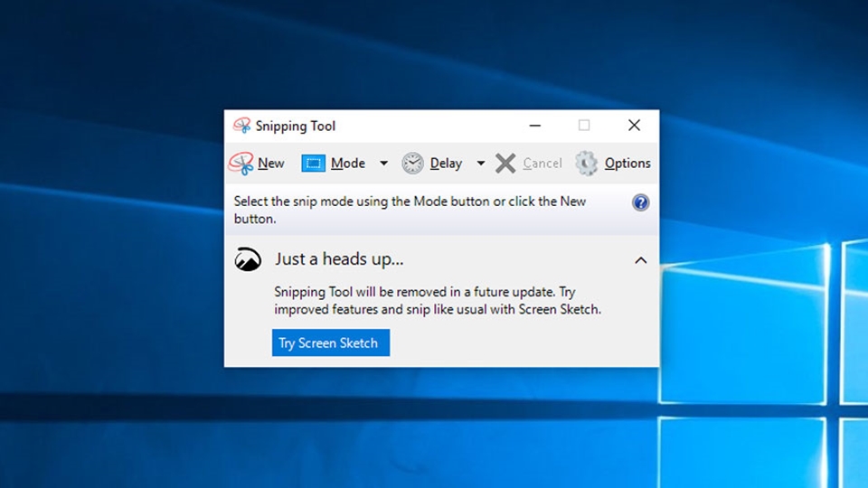Open Options via the gear icon
This screenshot has height=488, width=868.
(x=587, y=164)
